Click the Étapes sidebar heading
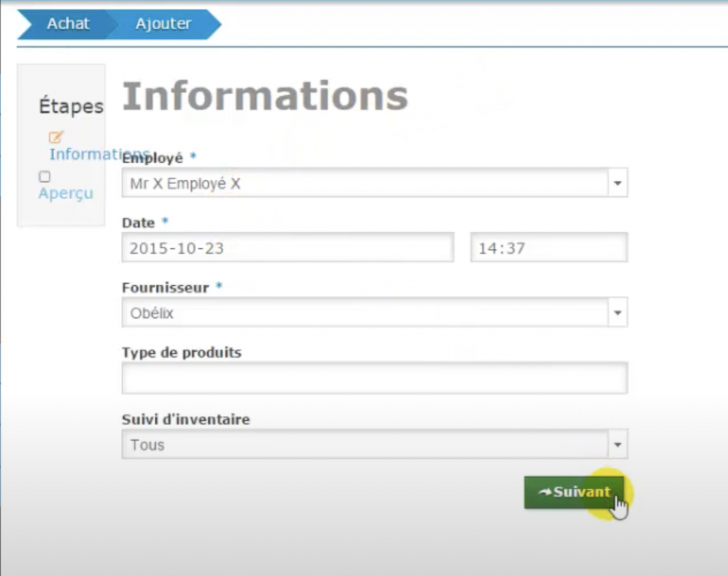This screenshot has width=728, height=576. pyautogui.click(x=70, y=107)
